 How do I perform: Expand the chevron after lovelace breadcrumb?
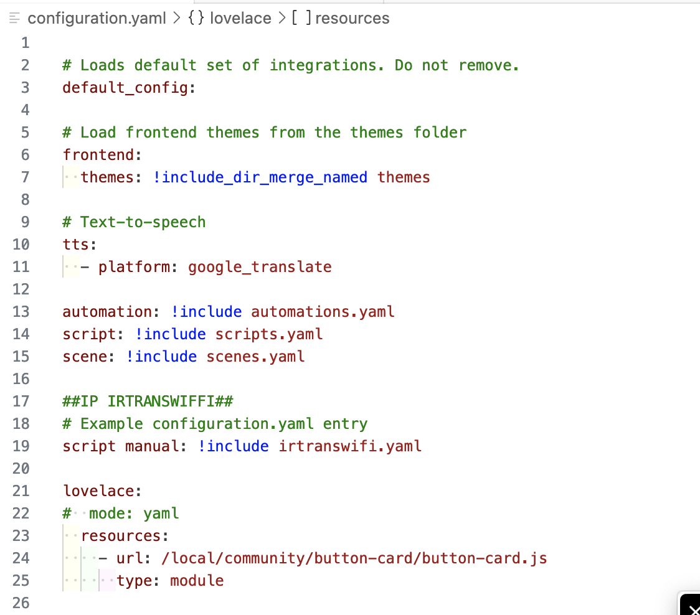(282, 18)
